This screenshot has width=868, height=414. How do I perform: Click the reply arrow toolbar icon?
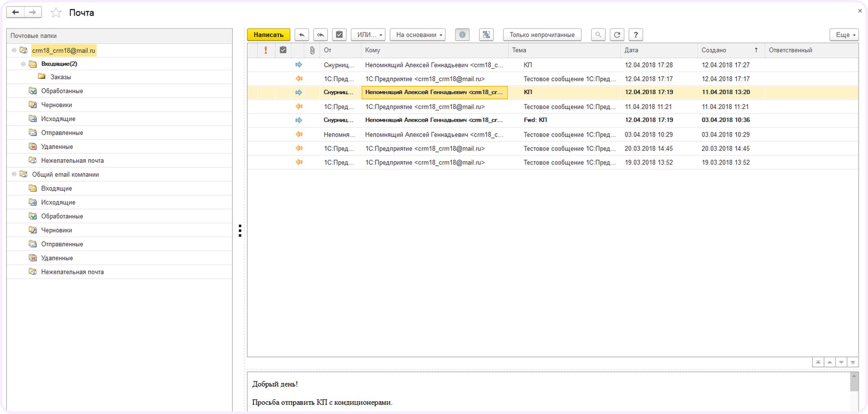(x=302, y=35)
